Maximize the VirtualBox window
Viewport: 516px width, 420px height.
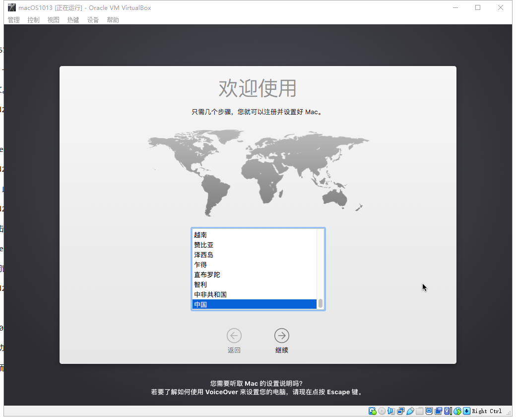click(x=478, y=7)
